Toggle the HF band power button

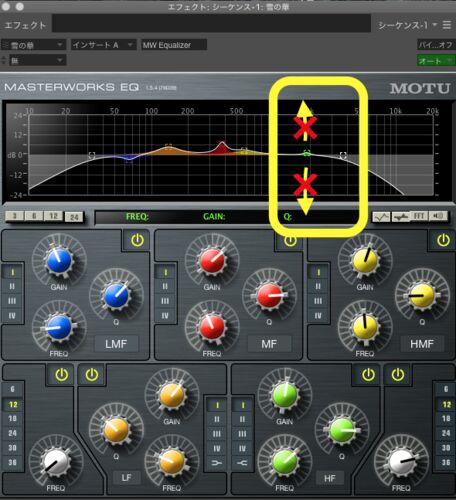[368, 375]
